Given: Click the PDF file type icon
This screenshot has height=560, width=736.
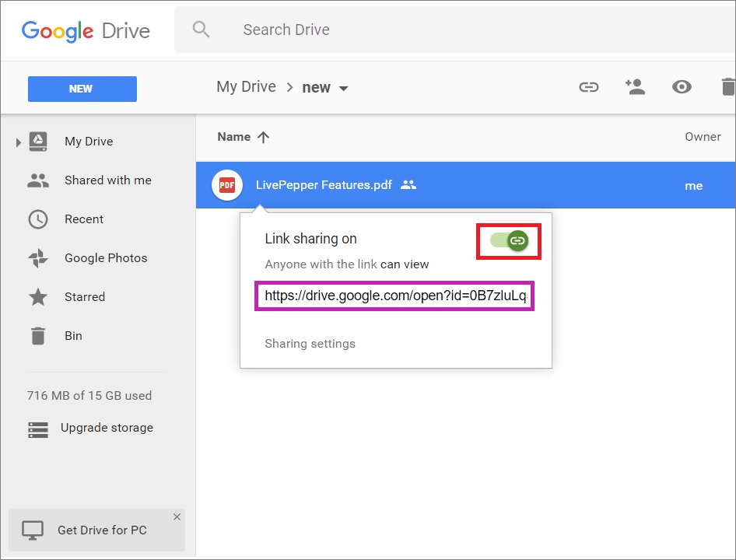Looking at the screenshot, I should pos(227,185).
